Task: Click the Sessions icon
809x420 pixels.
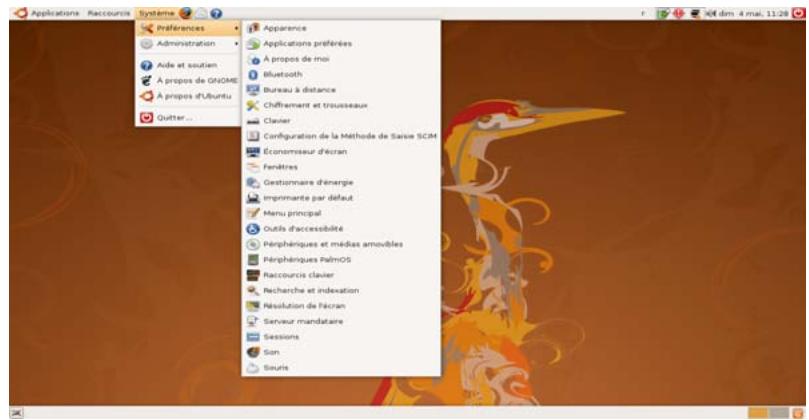Action: (x=253, y=337)
